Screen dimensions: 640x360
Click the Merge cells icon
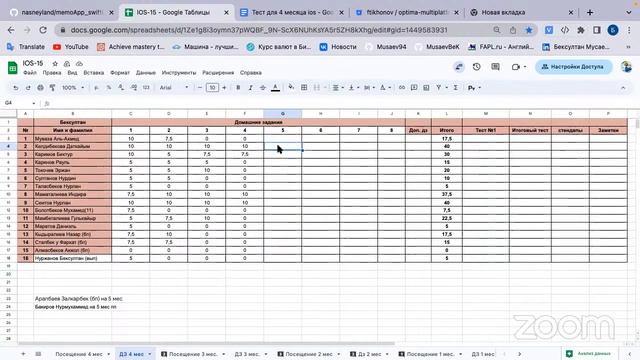[317, 88]
